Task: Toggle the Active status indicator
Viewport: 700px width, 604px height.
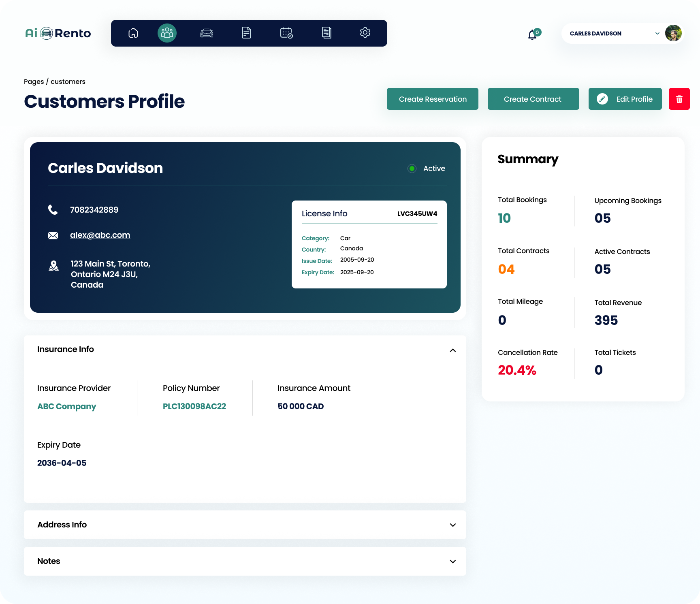Action: point(412,169)
